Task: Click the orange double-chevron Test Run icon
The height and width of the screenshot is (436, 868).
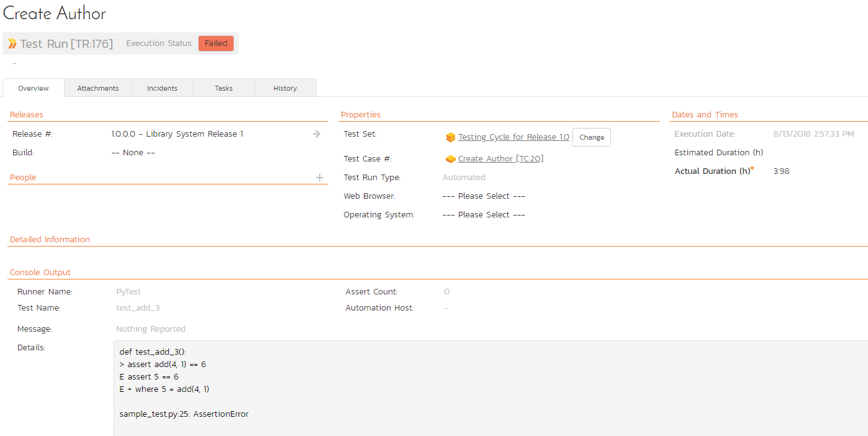Action: click(12, 44)
